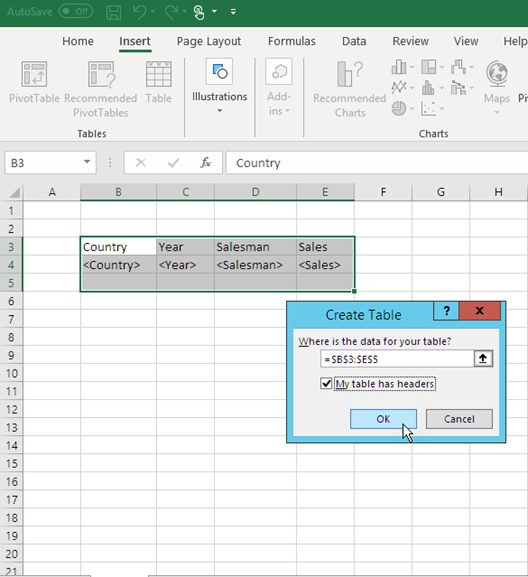This screenshot has height=577, width=528.
Task: Click the Cancel X in formula bar
Action: point(141,162)
